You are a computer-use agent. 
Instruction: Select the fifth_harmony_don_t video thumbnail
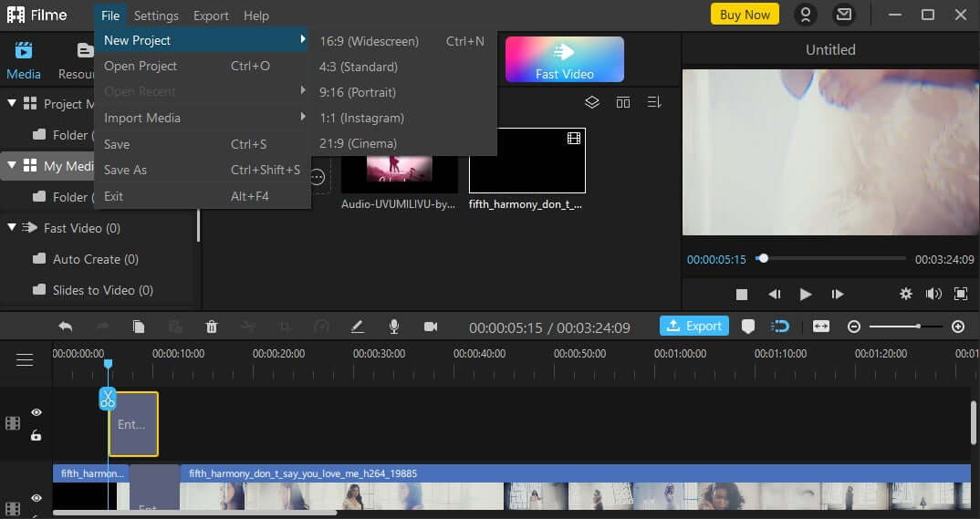tap(526, 161)
